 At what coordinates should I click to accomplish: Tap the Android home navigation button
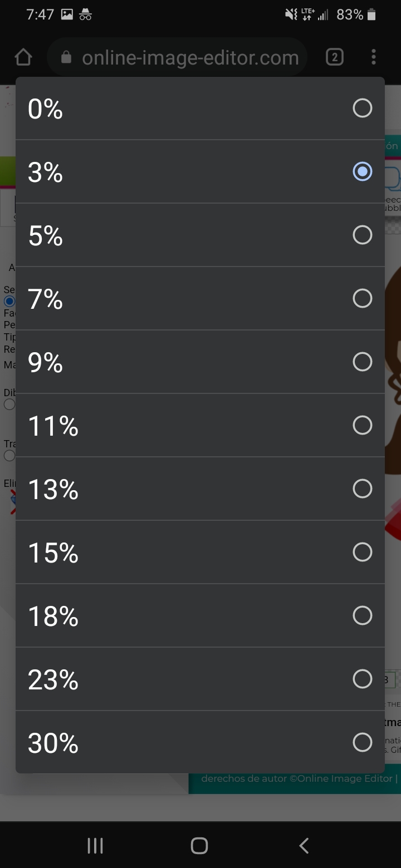point(199,846)
